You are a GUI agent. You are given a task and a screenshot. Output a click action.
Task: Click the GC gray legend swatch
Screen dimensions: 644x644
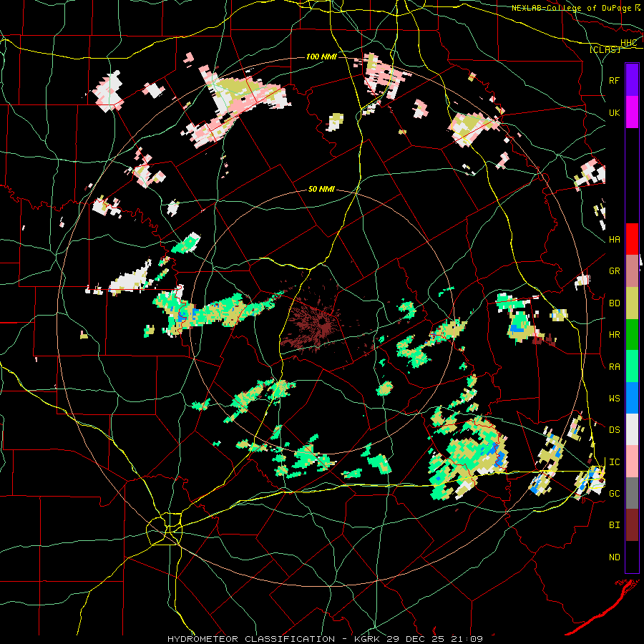(632, 493)
